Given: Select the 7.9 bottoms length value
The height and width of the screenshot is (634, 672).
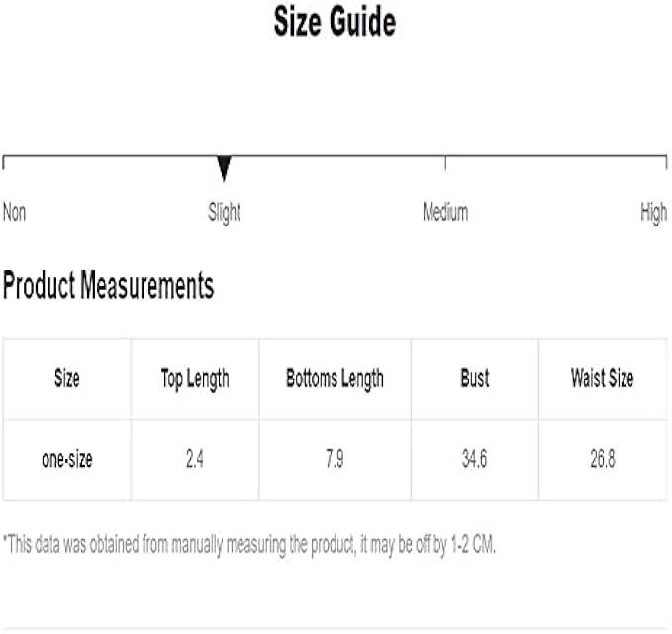Looking at the screenshot, I should [x=335, y=459].
